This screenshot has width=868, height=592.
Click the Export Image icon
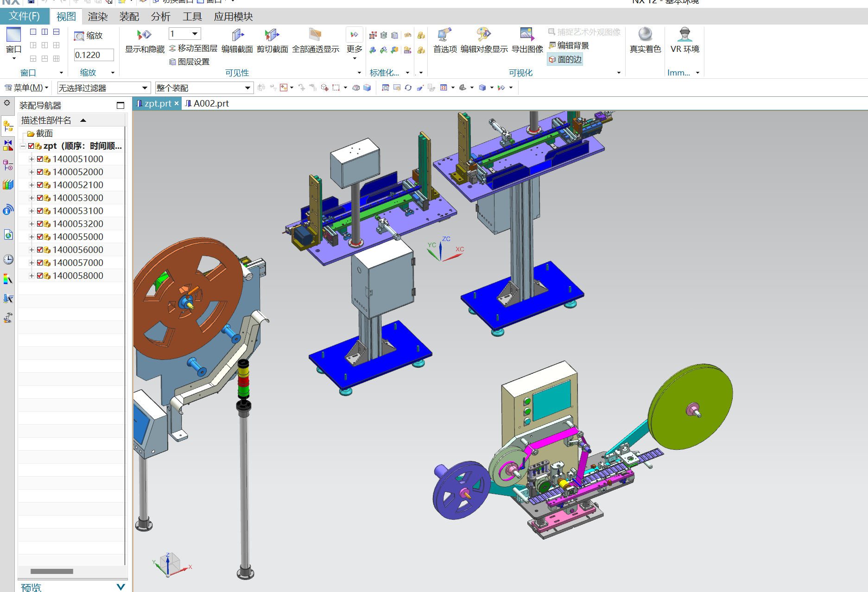click(x=527, y=35)
